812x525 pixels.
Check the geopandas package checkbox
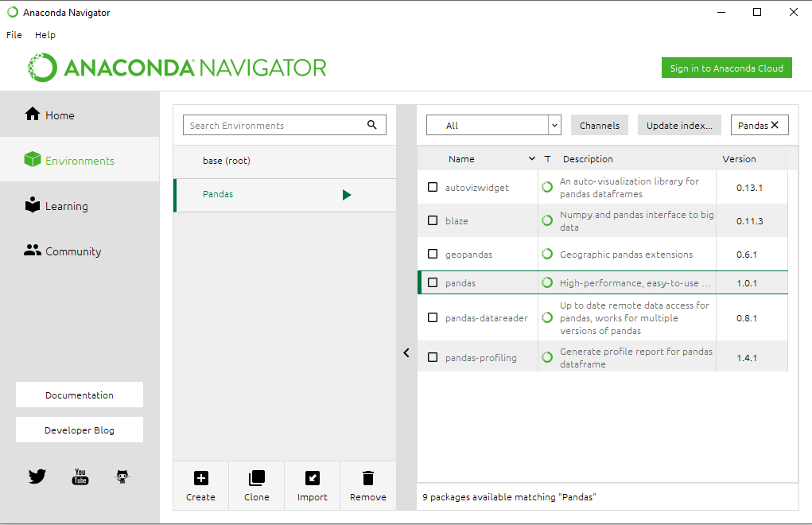[x=433, y=254]
